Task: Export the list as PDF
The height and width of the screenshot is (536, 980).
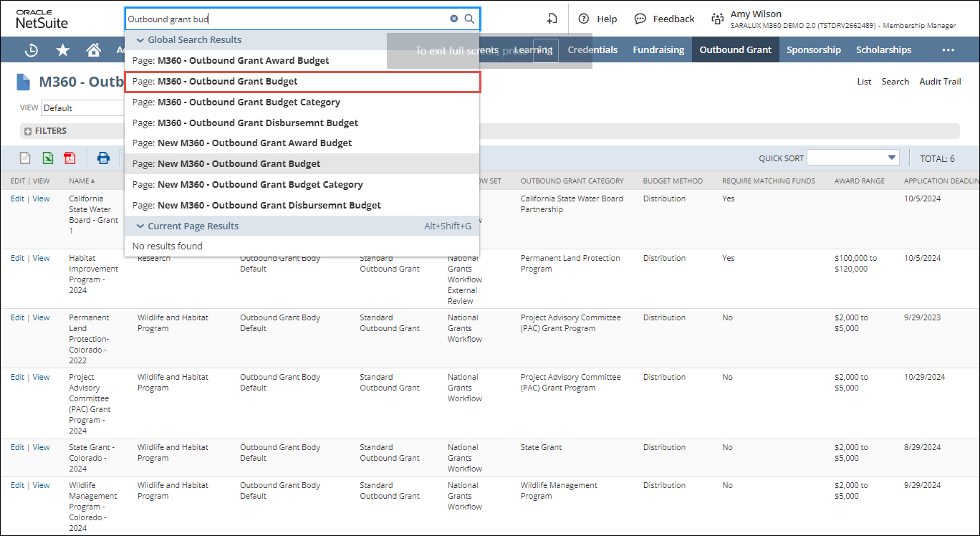Action: (69, 158)
